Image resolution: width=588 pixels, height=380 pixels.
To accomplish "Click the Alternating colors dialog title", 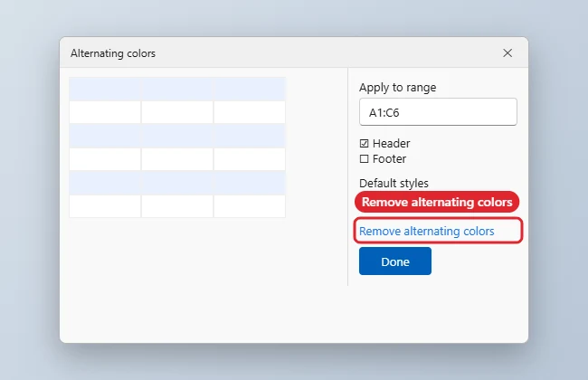I will click(113, 53).
